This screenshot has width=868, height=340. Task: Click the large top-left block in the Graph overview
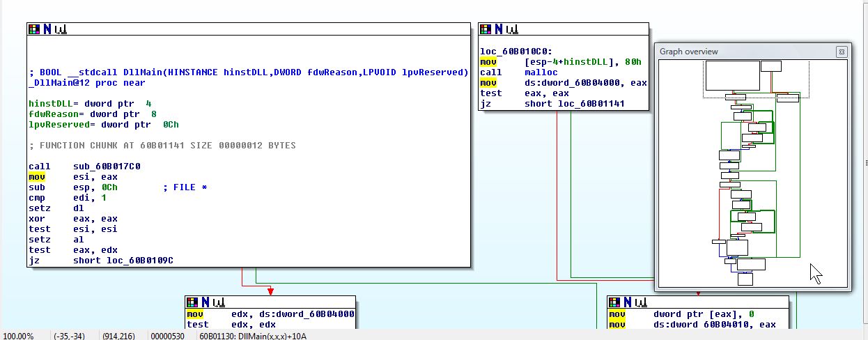732,75
